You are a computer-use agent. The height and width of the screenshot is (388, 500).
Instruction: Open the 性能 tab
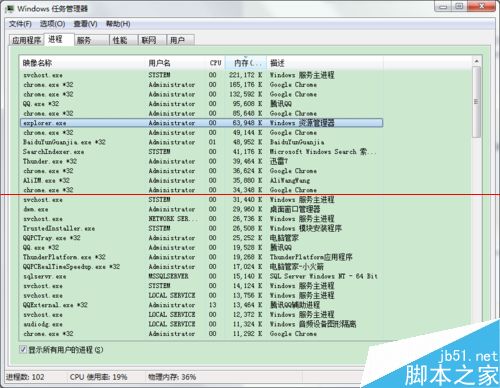tap(124, 40)
